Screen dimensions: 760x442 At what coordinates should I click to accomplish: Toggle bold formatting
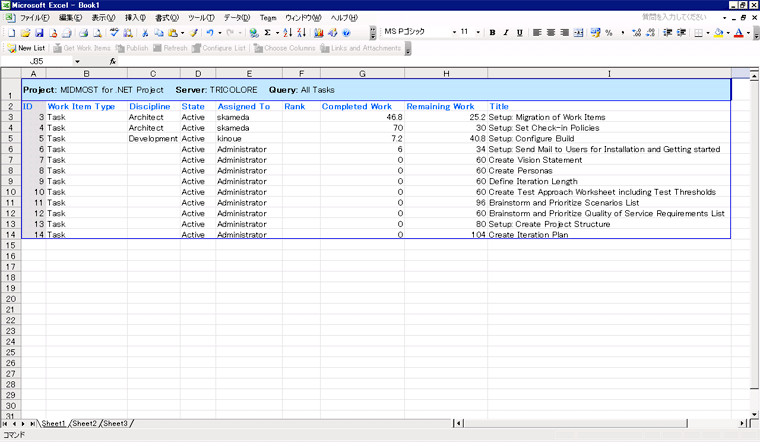[492, 32]
